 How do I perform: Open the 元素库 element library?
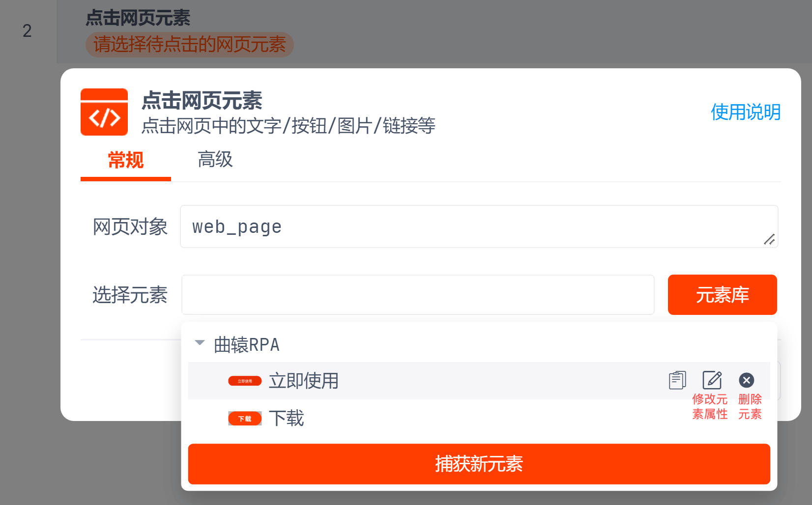[x=722, y=295]
